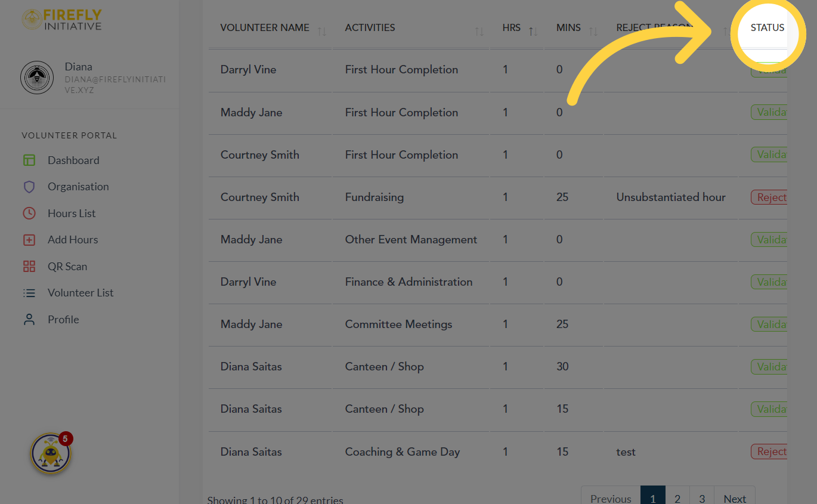The image size is (817, 504).
Task: Click the 25 mins in Fundraising row
Action: [562, 197]
